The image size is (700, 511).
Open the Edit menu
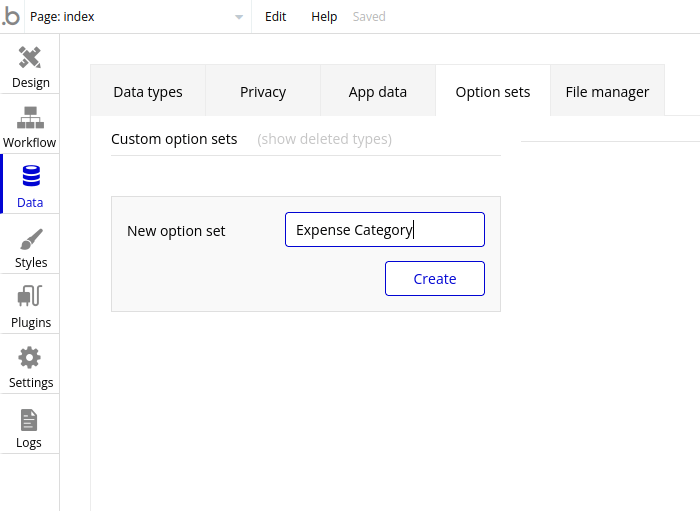(x=275, y=17)
